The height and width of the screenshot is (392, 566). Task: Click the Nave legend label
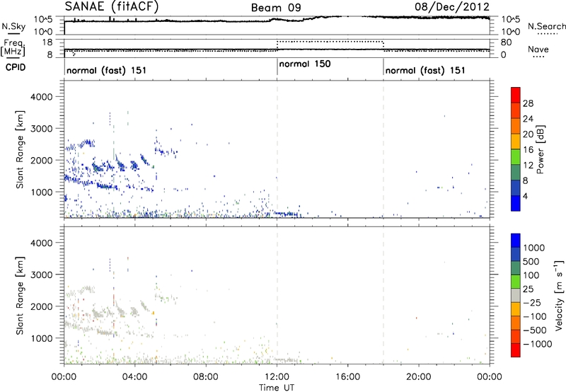[x=538, y=49]
